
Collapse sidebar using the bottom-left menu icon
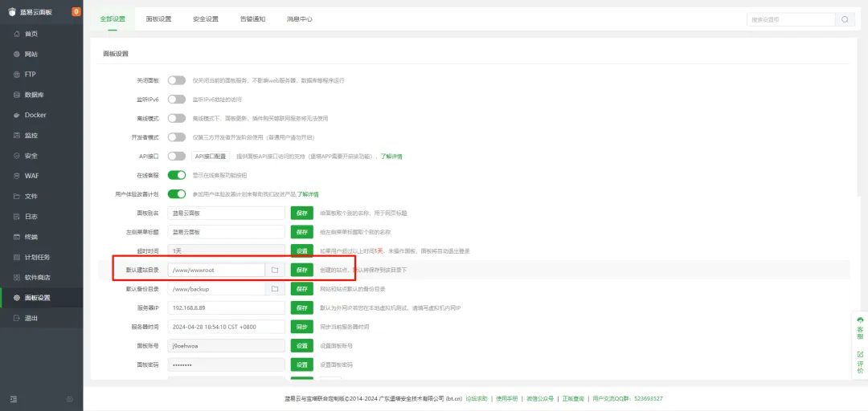[14, 399]
